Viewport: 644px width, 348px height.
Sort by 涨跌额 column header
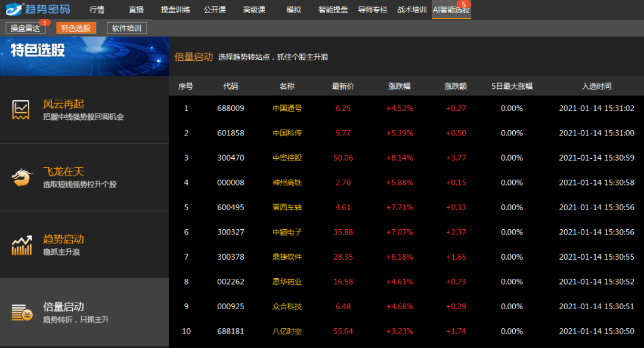(456, 86)
